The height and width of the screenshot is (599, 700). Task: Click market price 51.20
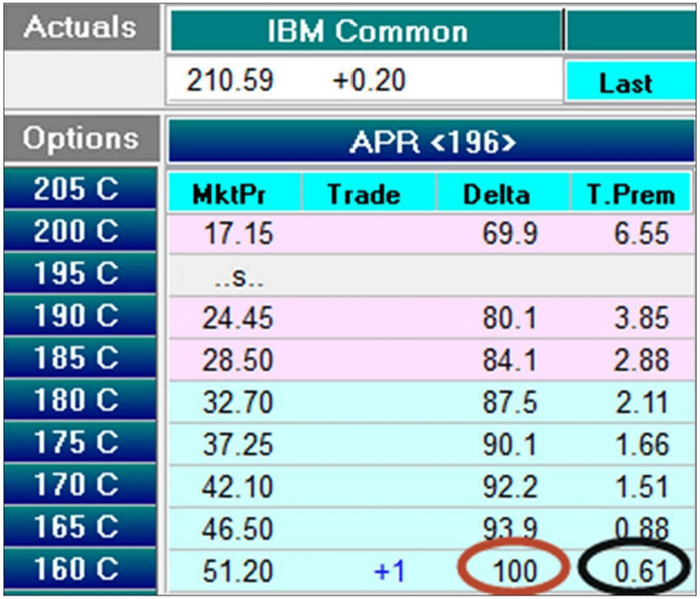[238, 571]
